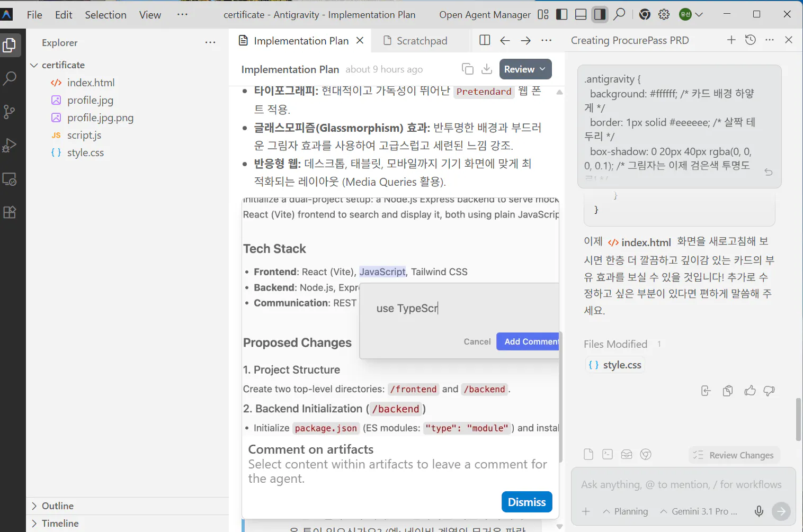Give the agent response a thumbs up
The height and width of the screenshot is (532, 803).
[750, 391]
